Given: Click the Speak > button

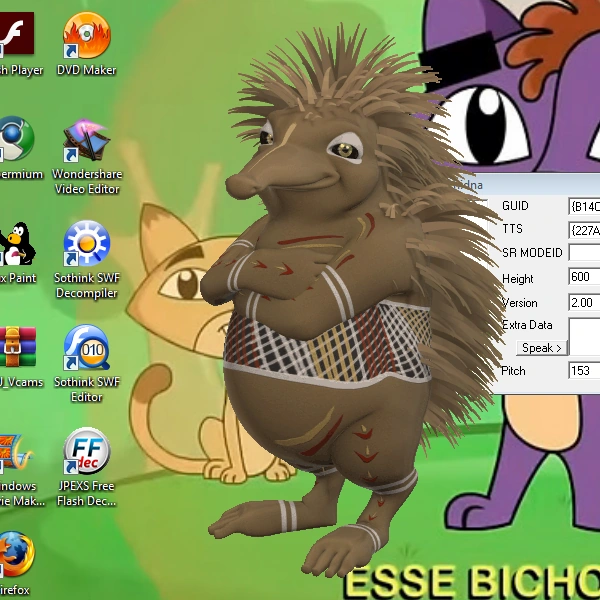Looking at the screenshot, I should pos(541,348).
